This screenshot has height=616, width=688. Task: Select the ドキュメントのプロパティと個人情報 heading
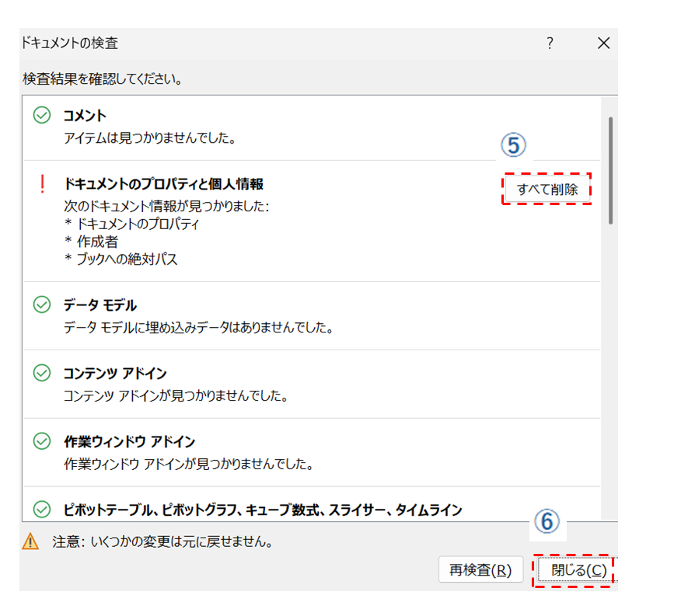point(163,184)
